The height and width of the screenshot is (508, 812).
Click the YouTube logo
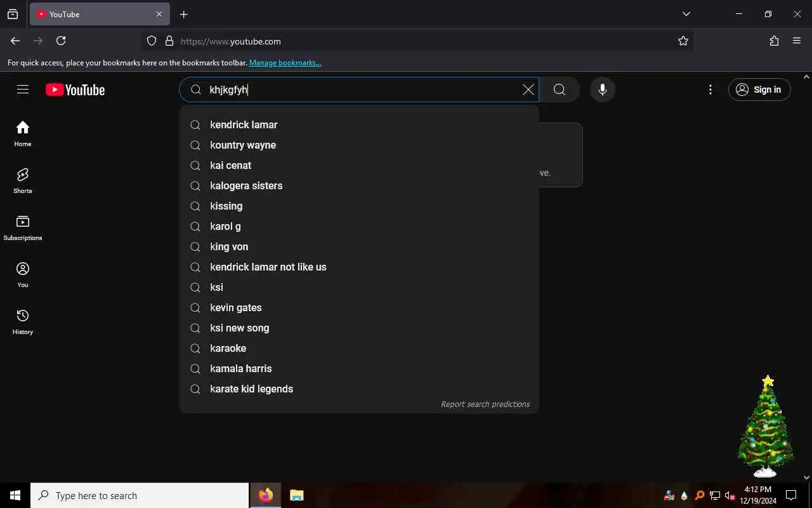click(75, 90)
